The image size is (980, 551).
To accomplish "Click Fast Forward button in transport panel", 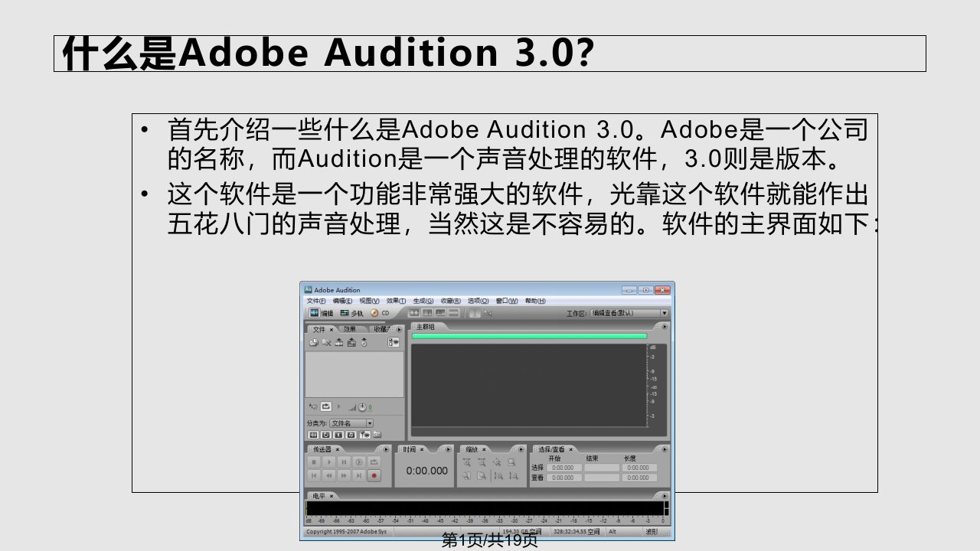I will [x=344, y=476].
